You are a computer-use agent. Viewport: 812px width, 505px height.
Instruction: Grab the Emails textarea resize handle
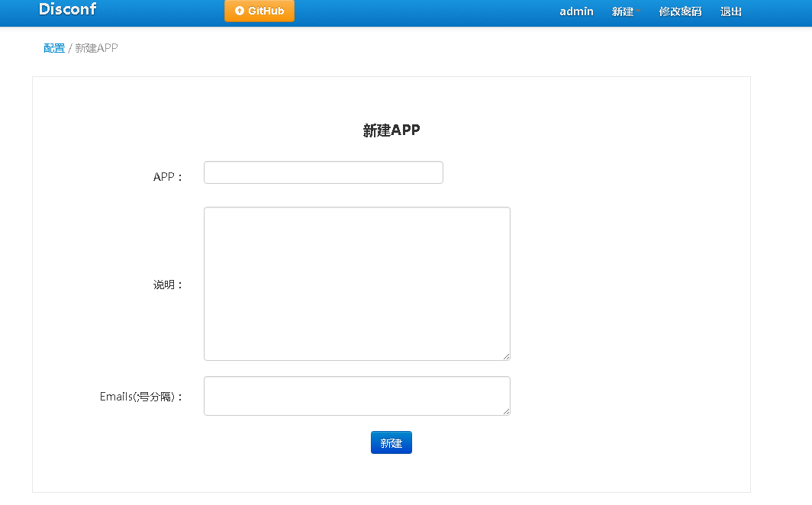(x=507, y=411)
